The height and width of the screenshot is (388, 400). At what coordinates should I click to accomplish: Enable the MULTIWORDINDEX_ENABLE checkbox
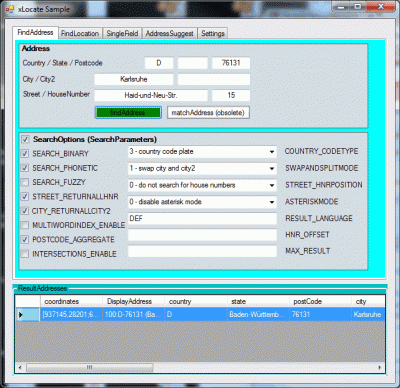point(25,225)
